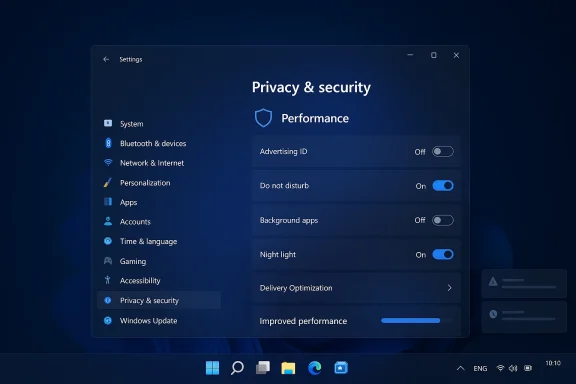
Task: Click the Time & language icon
Action: [x=108, y=241]
